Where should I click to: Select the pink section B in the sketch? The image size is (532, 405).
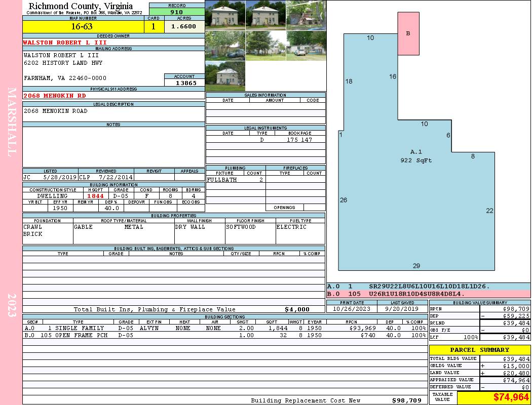tap(408, 33)
